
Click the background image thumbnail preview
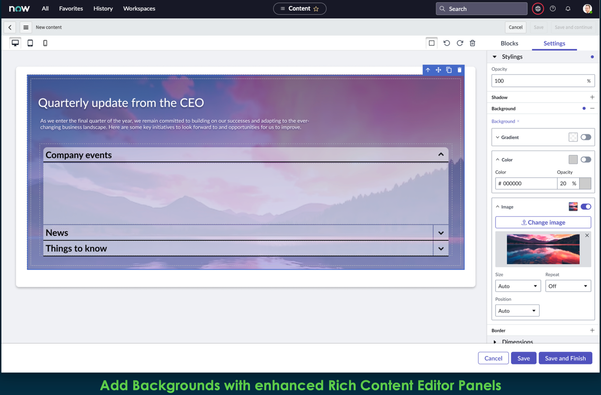(x=543, y=249)
